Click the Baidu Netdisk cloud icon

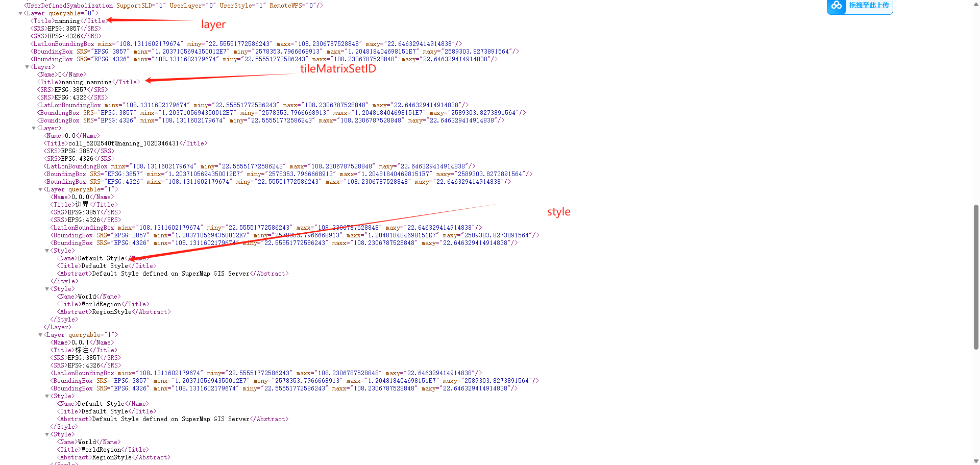(x=836, y=6)
